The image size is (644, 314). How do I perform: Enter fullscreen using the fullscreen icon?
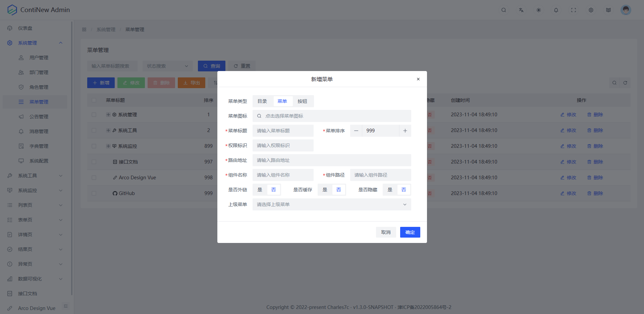573,10
